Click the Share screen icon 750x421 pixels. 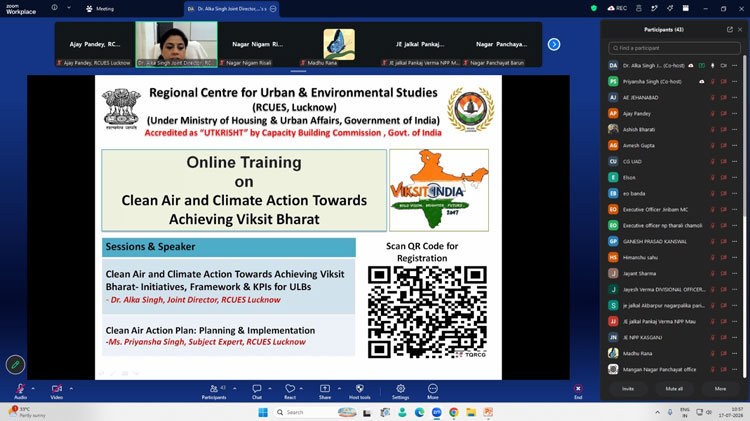[x=325, y=391]
